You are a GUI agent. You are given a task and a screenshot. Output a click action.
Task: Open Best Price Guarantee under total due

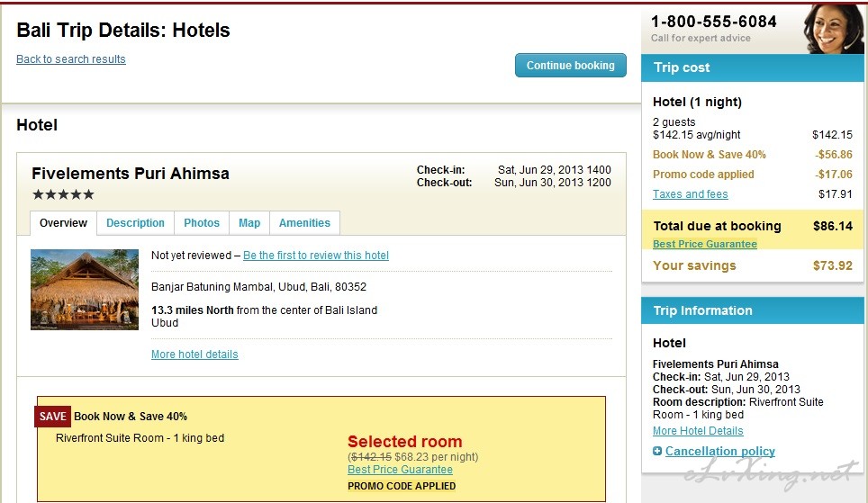pos(705,244)
